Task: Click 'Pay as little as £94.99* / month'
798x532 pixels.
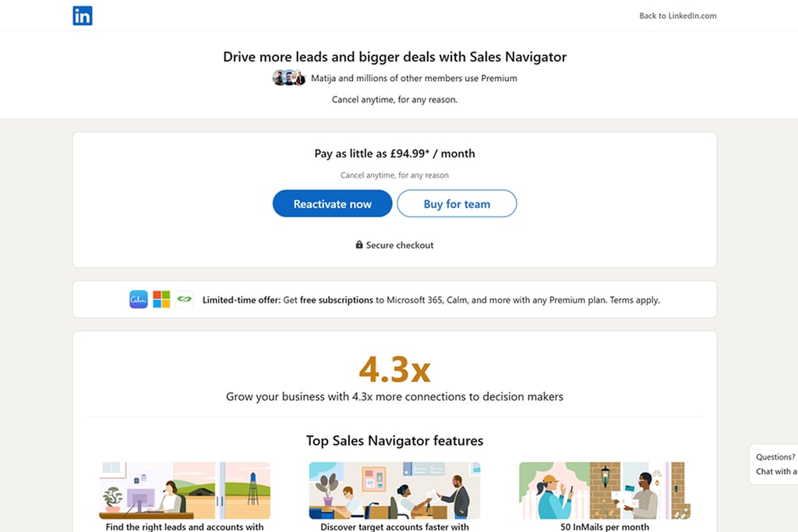Action: [x=394, y=153]
